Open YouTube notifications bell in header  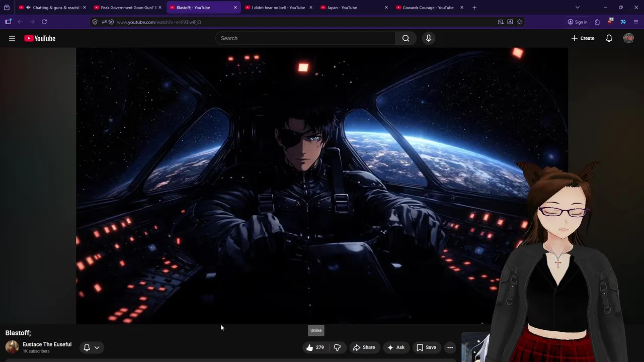(x=609, y=38)
